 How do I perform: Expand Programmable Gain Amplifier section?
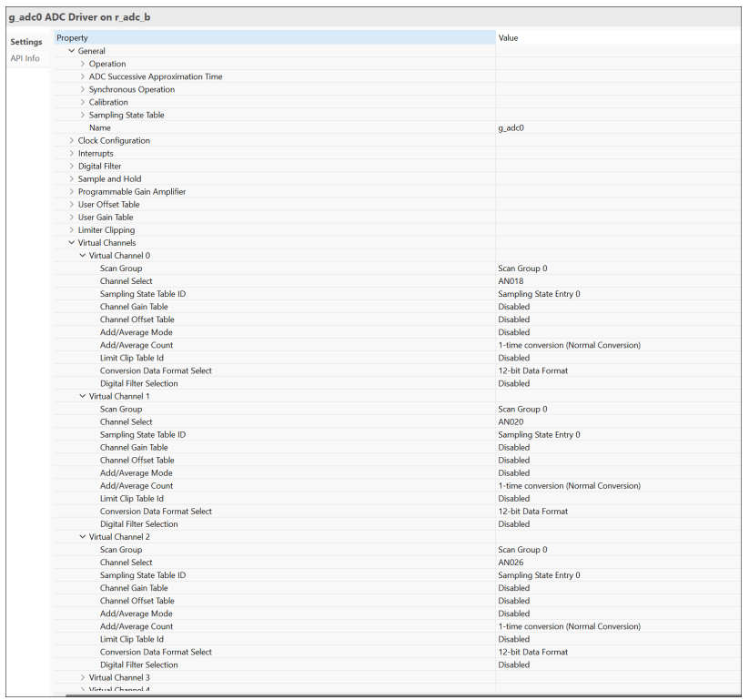pos(72,191)
